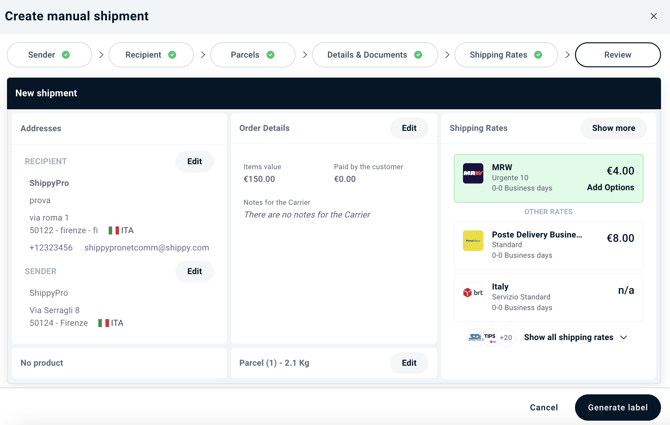Click the chevron next to shipping rates

tap(624, 338)
